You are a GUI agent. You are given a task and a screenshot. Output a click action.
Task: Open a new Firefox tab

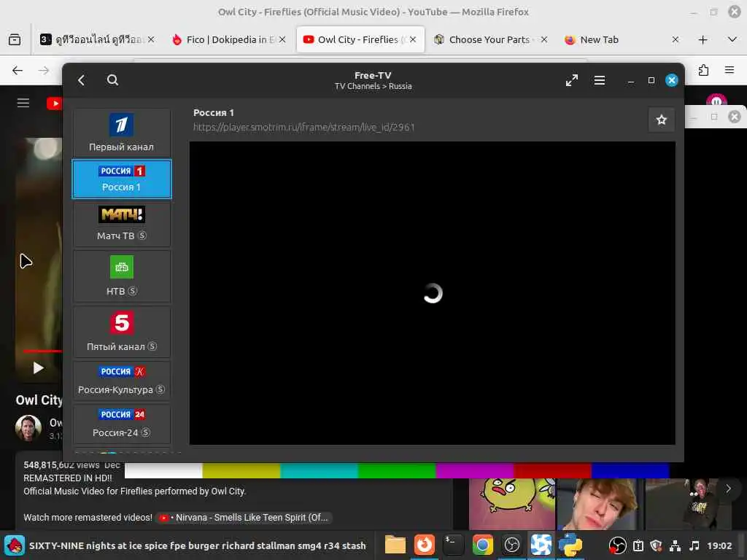pos(703,39)
